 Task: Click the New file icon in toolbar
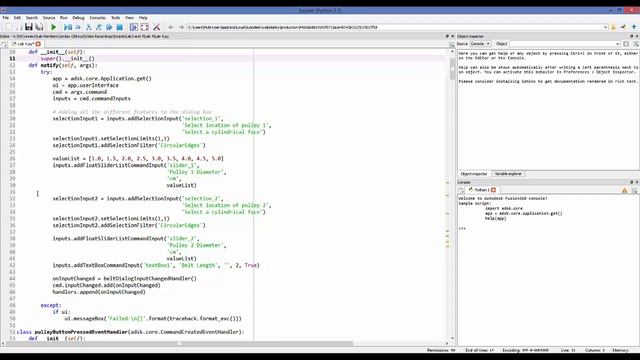tap(8, 27)
